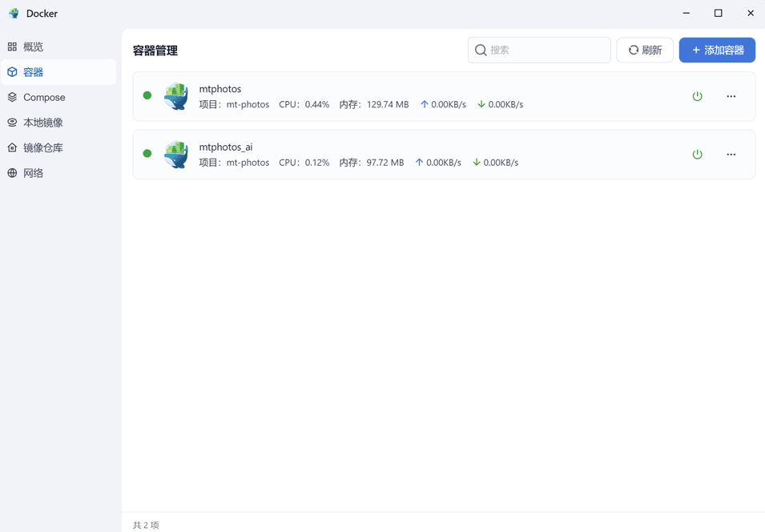Select 容器 in the sidebar
This screenshot has height=532, width=765.
point(58,72)
